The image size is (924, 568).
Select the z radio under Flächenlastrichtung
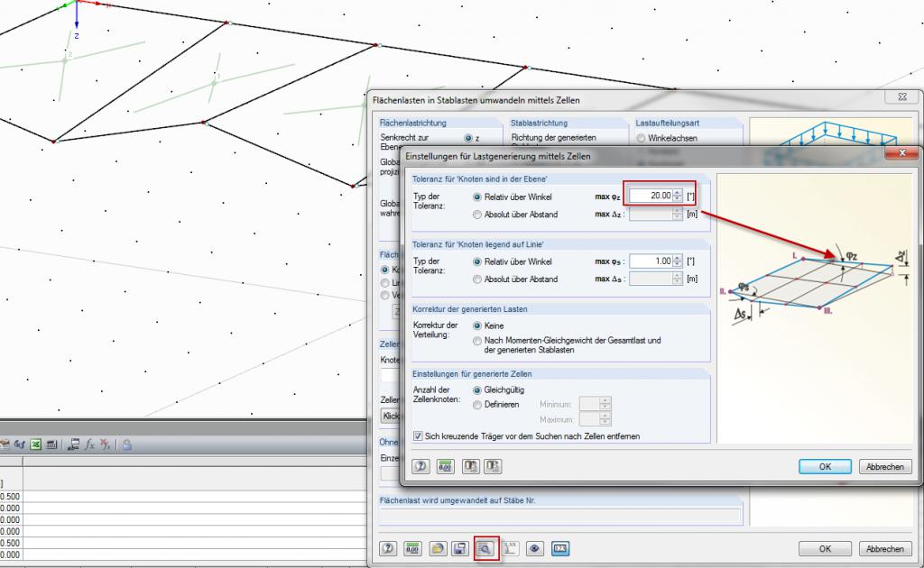[x=468, y=138]
